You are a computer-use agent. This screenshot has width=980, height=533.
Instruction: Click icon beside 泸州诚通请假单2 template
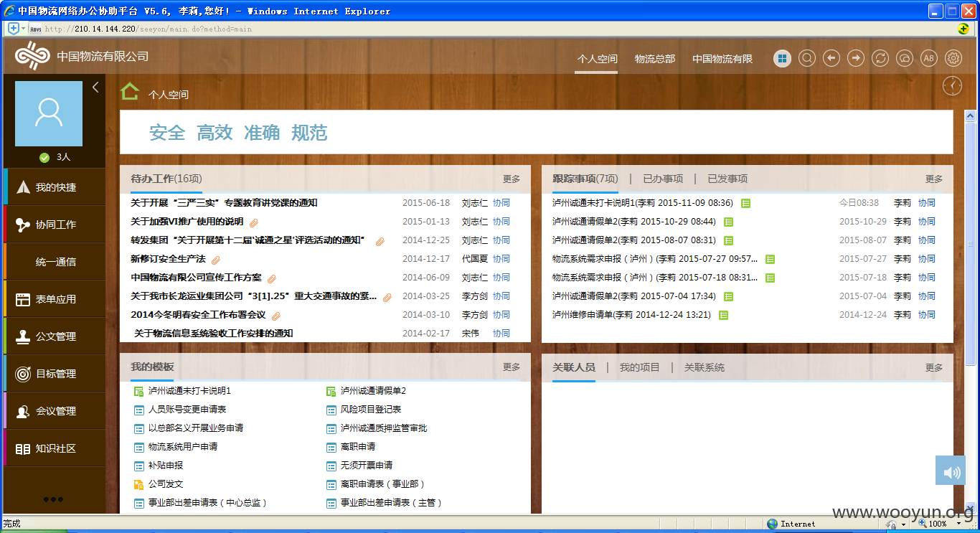tap(331, 391)
